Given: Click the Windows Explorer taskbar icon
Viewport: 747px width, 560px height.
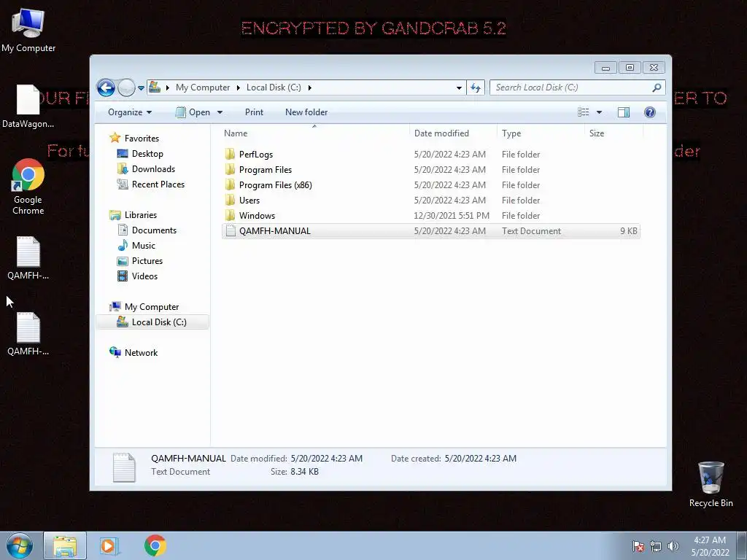Looking at the screenshot, I should (x=65, y=545).
